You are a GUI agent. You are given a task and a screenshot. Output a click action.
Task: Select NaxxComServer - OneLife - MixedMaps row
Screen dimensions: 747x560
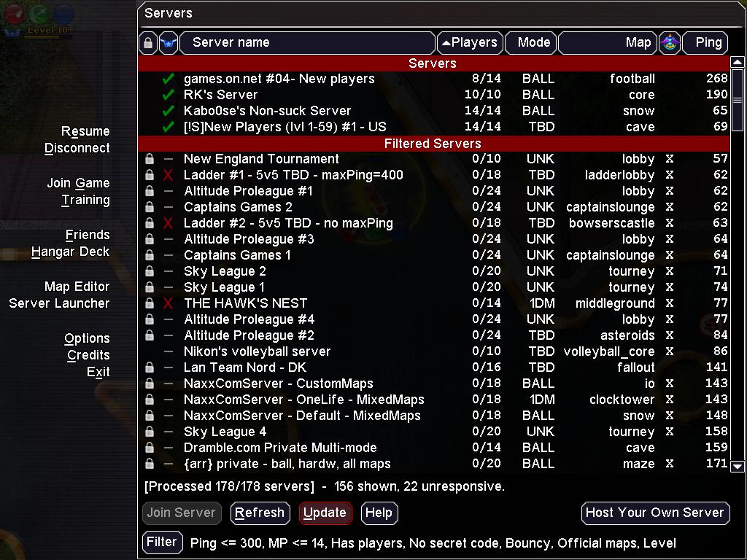[433, 400]
